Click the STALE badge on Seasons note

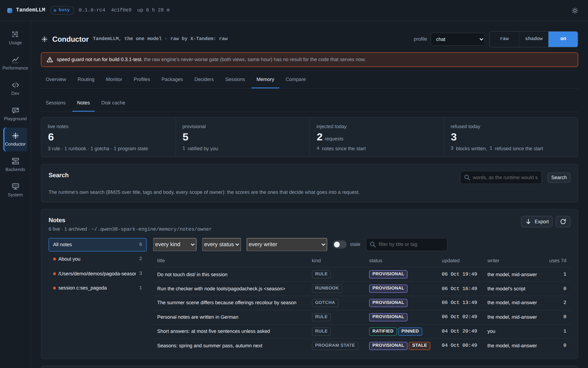point(419,346)
